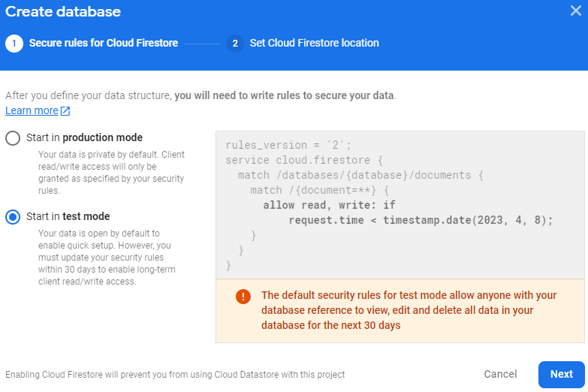Click the red warning exclamation icon
The image size is (588, 392).
(x=243, y=296)
